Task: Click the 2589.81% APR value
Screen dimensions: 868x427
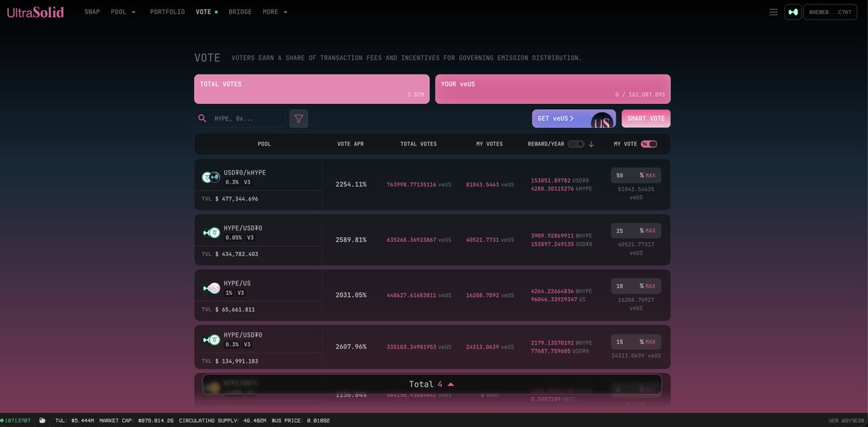Action: (351, 240)
